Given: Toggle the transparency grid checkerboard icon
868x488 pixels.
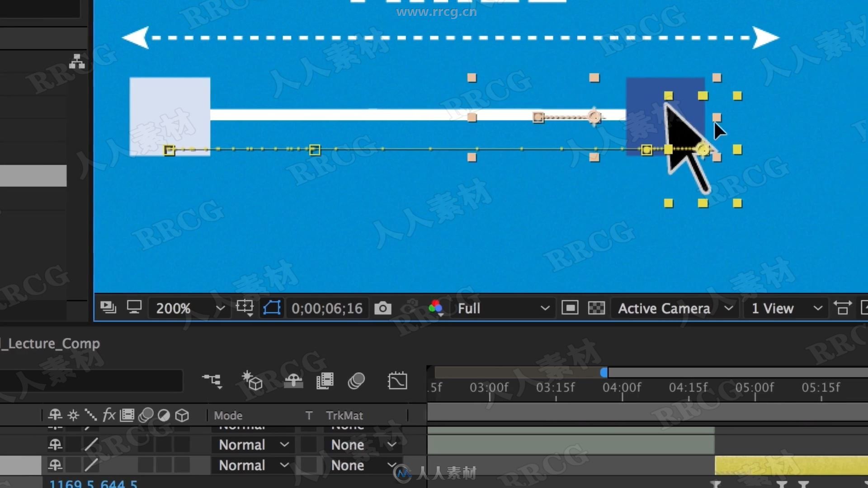Looking at the screenshot, I should coord(596,308).
